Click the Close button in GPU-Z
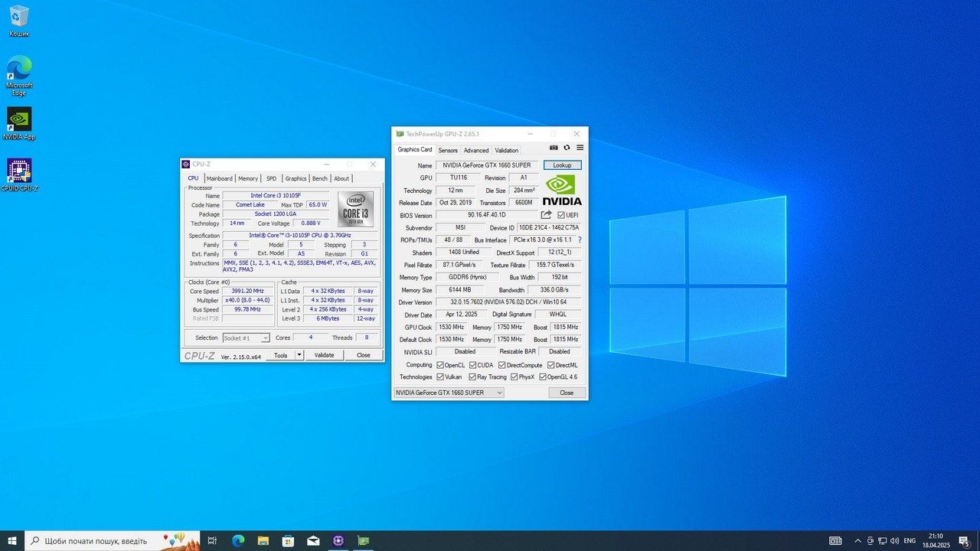Screen dimensions: 980x551 (567, 393)
